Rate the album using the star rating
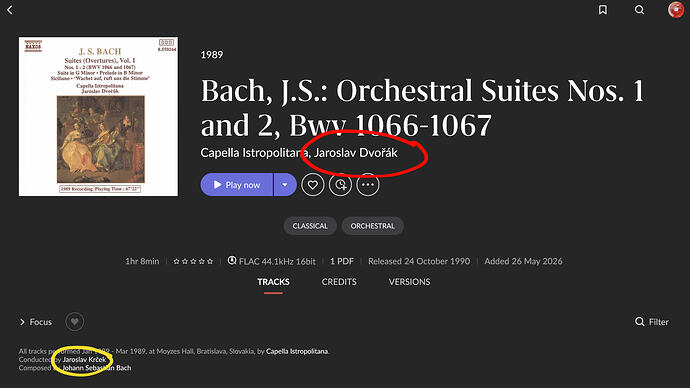Image resolution: width=690 pixels, height=388 pixels. point(193,261)
